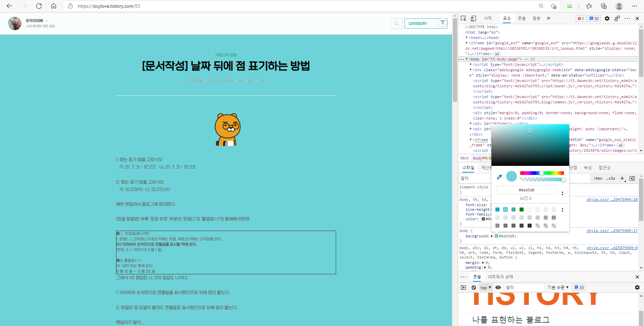Open style.css link ending 625475949:9

click(x=612, y=248)
